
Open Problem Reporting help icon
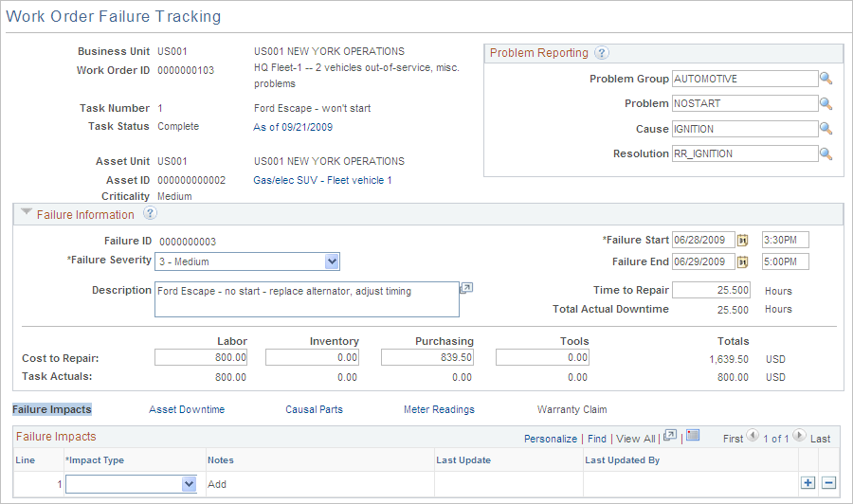coord(601,53)
